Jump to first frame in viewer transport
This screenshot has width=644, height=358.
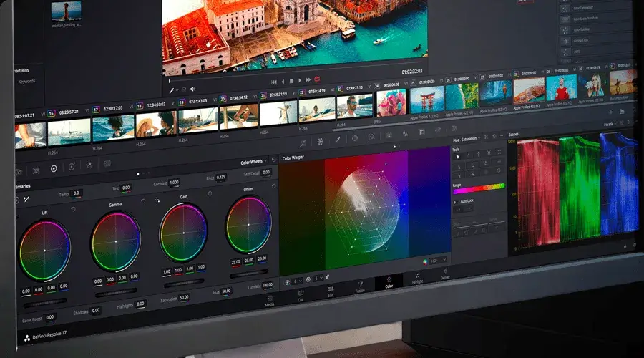coord(273,82)
